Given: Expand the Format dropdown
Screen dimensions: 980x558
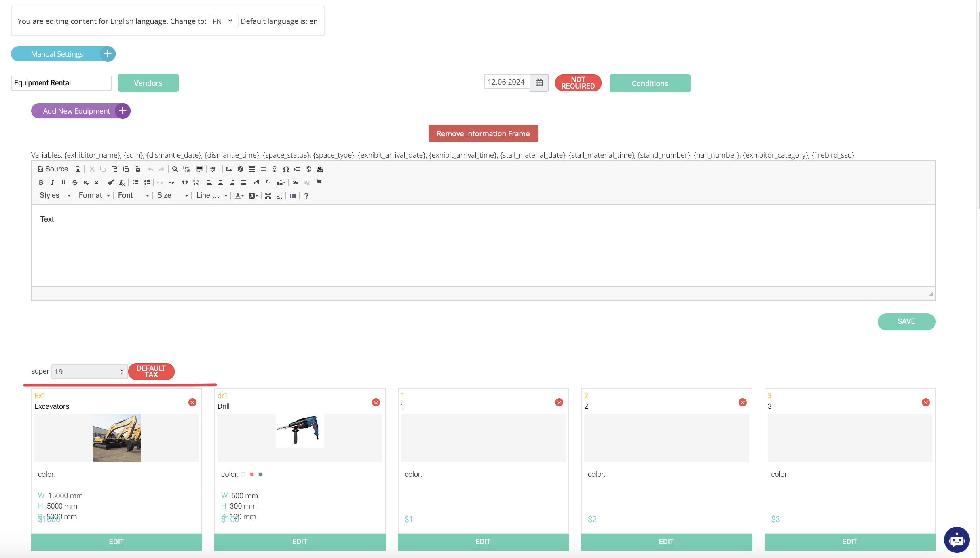Looking at the screenshot, I should [94, 195].
